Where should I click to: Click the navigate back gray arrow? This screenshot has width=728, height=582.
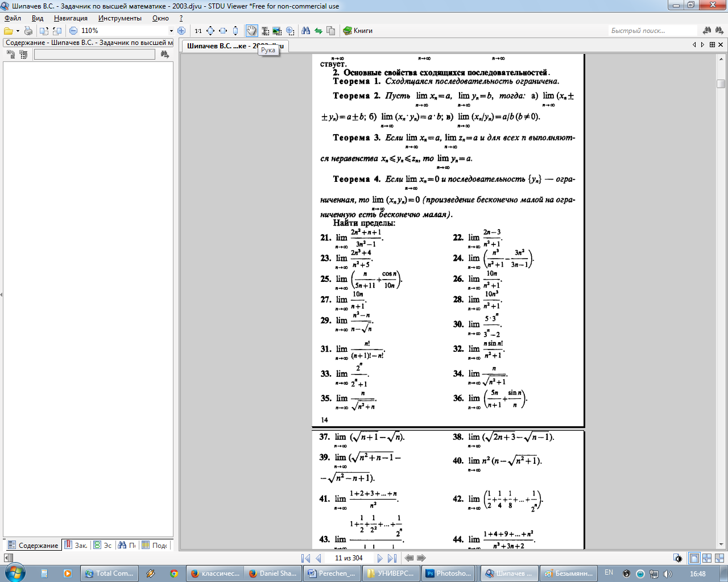pos(409,558)
